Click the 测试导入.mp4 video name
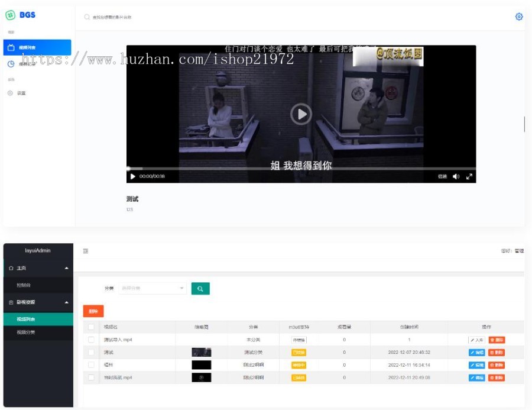This screenshot has height=410, width=532. (118, 340)
